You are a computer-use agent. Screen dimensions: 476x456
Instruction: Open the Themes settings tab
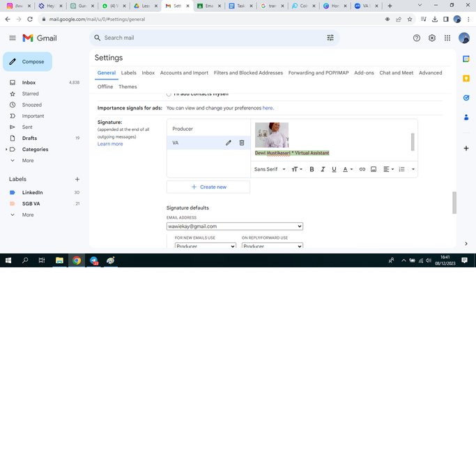pos(128,87)
